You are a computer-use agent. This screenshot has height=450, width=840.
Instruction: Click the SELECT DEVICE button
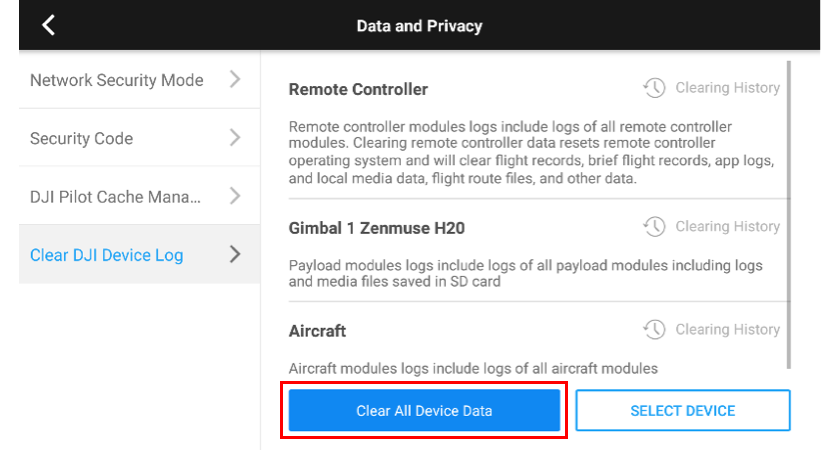[x=683, y=410]
